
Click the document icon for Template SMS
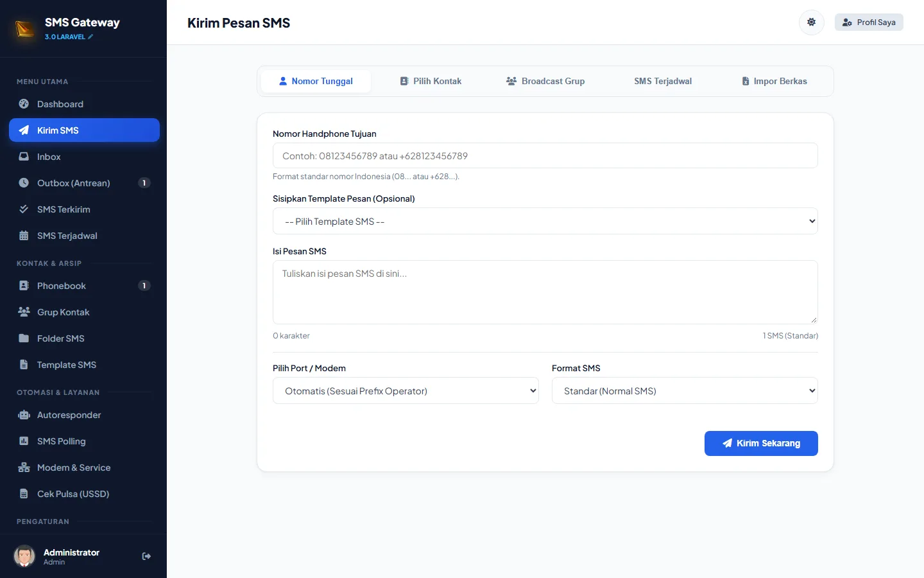point(24,365)
